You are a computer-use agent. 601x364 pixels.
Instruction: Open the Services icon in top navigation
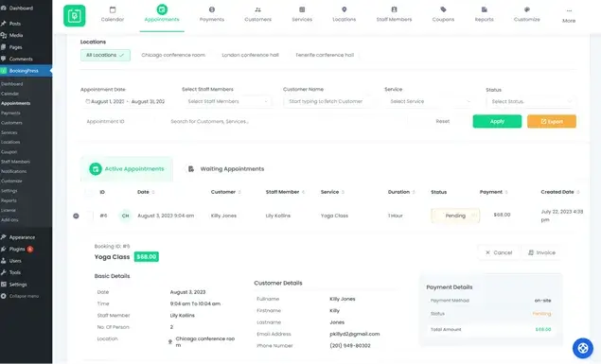pos(302,9)
